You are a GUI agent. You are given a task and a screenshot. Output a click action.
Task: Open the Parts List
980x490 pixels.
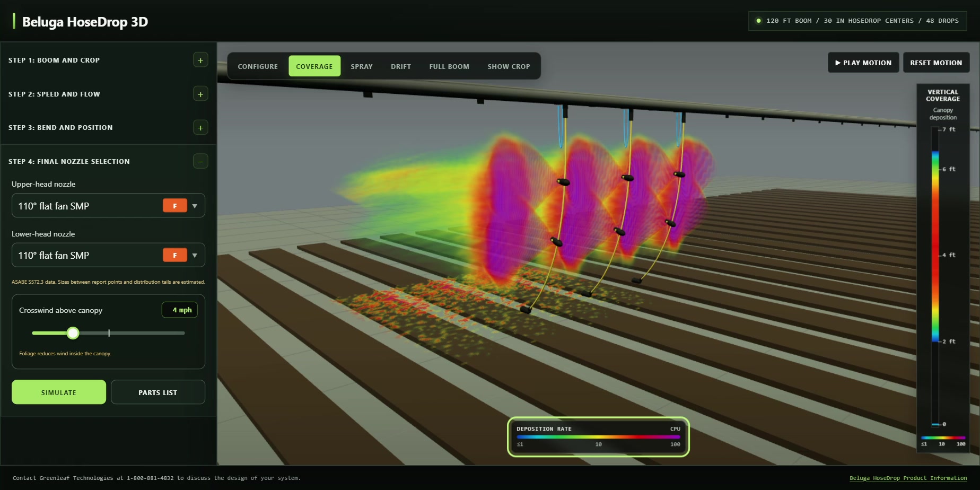coord(158,392)
